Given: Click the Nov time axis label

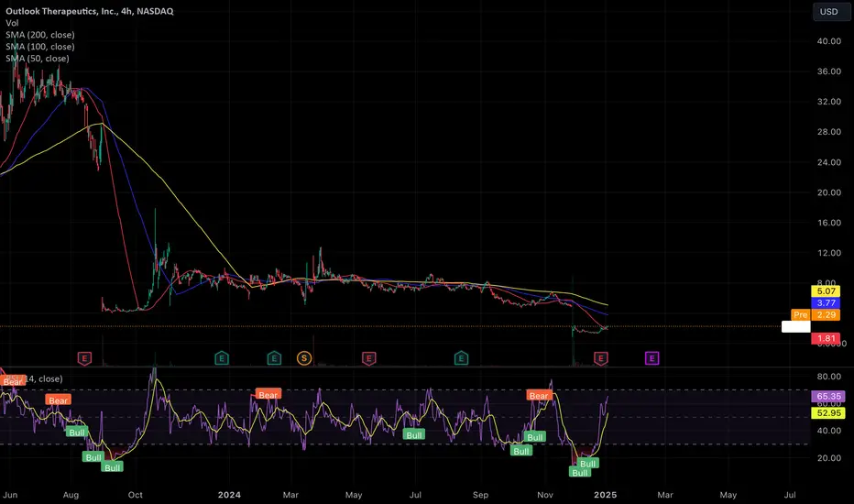Looking at the screenshot, I should [x=545, y=495].
